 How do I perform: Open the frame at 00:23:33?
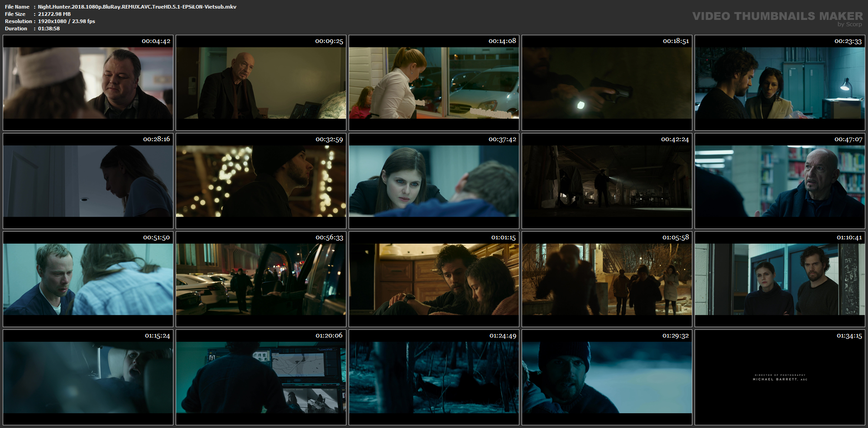pyautogui.click(x=780, y=83)
